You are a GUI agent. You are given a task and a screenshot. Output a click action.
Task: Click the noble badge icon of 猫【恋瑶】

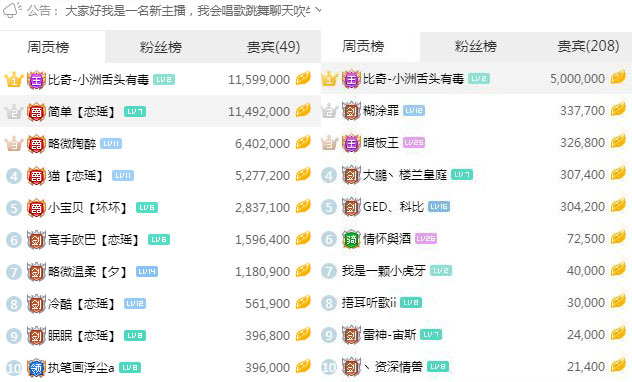[36, 176]
